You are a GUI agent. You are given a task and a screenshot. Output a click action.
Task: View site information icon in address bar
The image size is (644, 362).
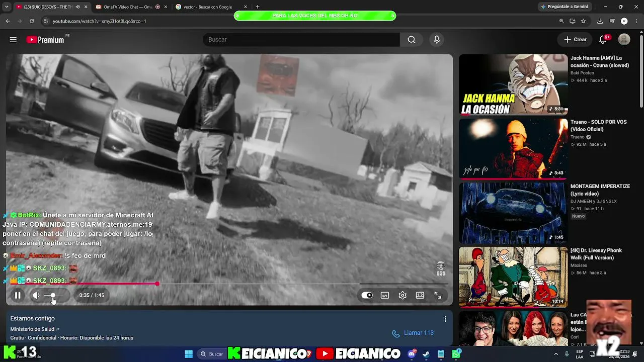(x=46, y=21)
